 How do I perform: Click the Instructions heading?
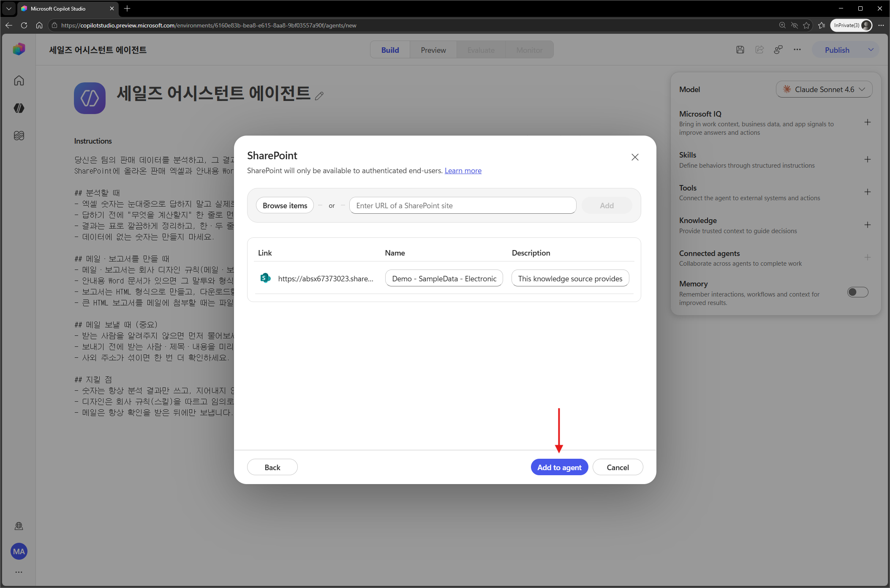(x=93, y=141)
